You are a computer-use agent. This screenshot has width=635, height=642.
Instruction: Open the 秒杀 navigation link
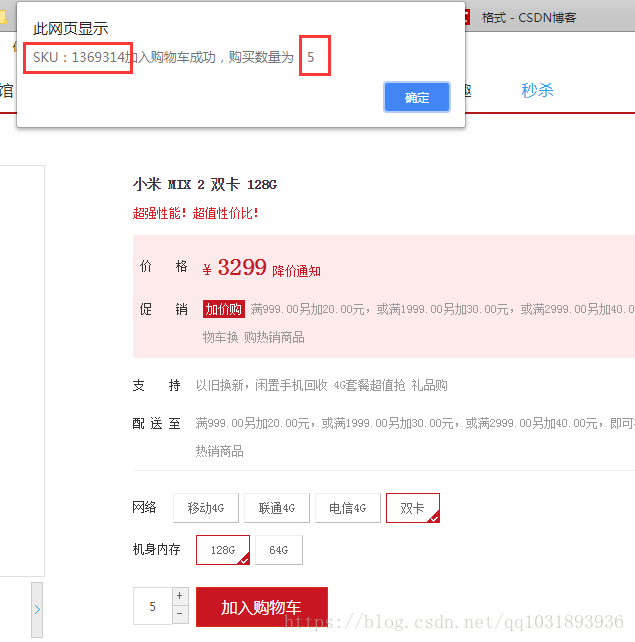coord(537,90)
